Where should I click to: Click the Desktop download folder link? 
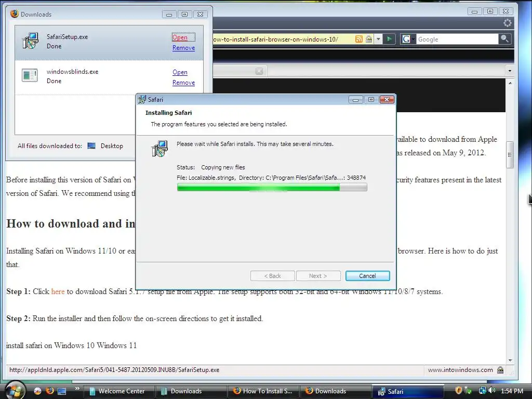tap(112, 146)
